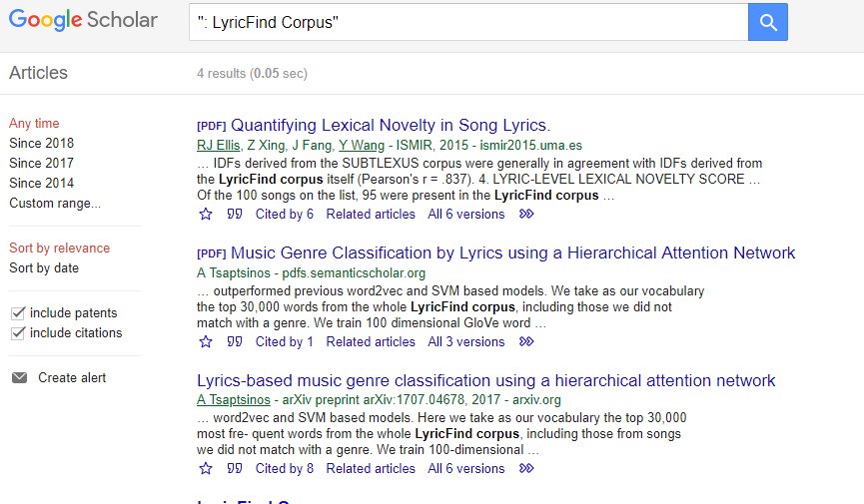Toggle the include patents checkbox
The height and width of the screenshot is (504, 864).
click(x=18, y=312)
